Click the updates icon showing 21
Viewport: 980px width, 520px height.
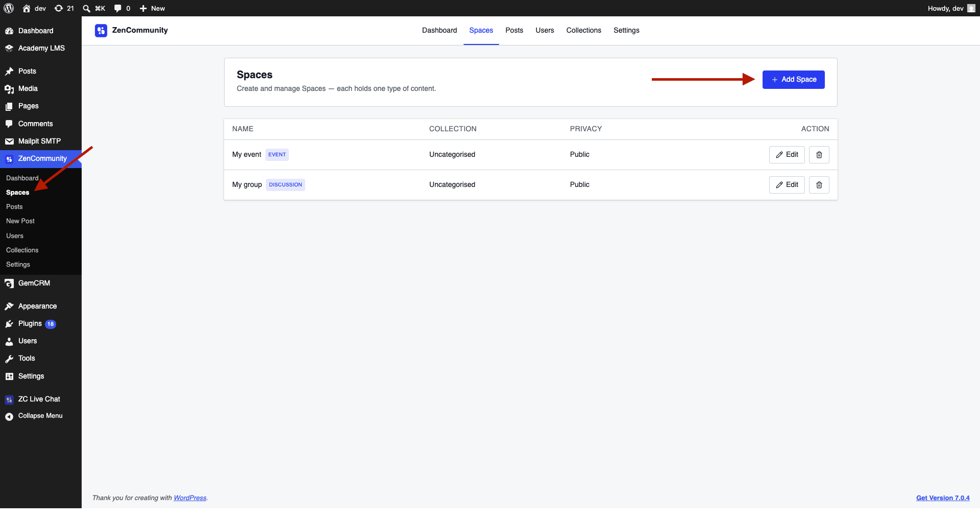click(x=59, y=8)
